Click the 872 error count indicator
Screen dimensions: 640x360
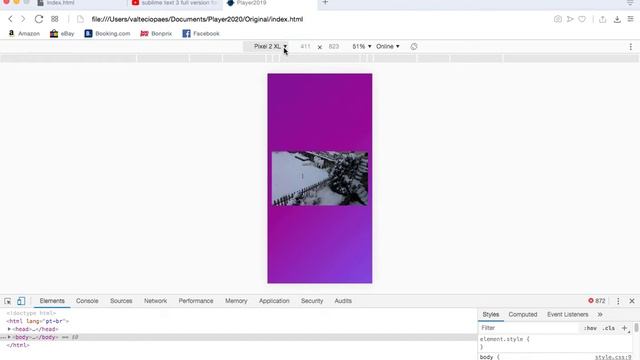click(597, 301)
